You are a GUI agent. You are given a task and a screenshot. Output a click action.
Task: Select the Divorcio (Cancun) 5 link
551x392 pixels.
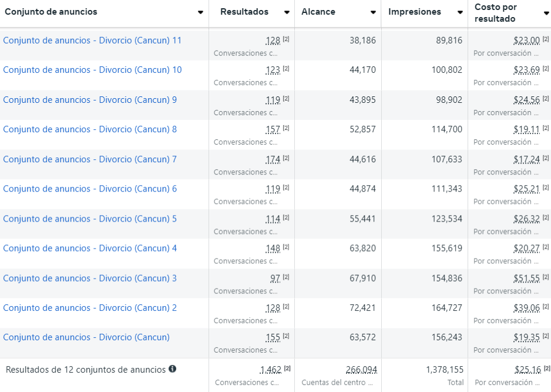coord(90,219)
